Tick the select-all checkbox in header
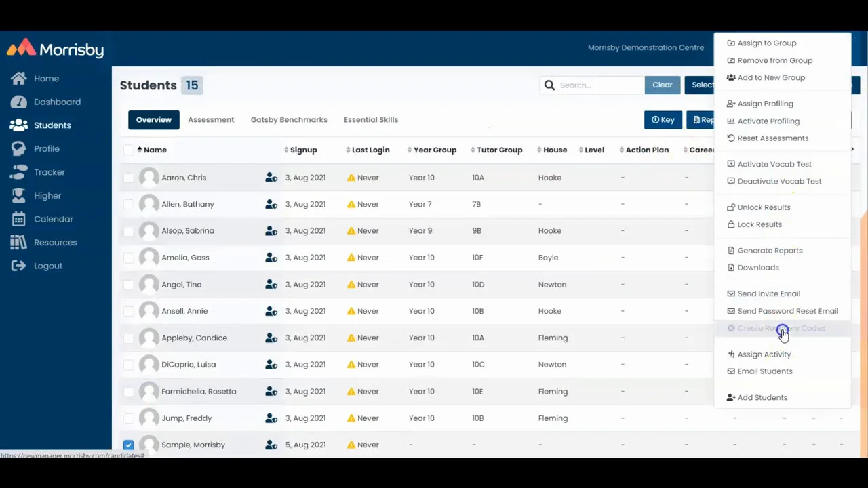 pos(128,150)
